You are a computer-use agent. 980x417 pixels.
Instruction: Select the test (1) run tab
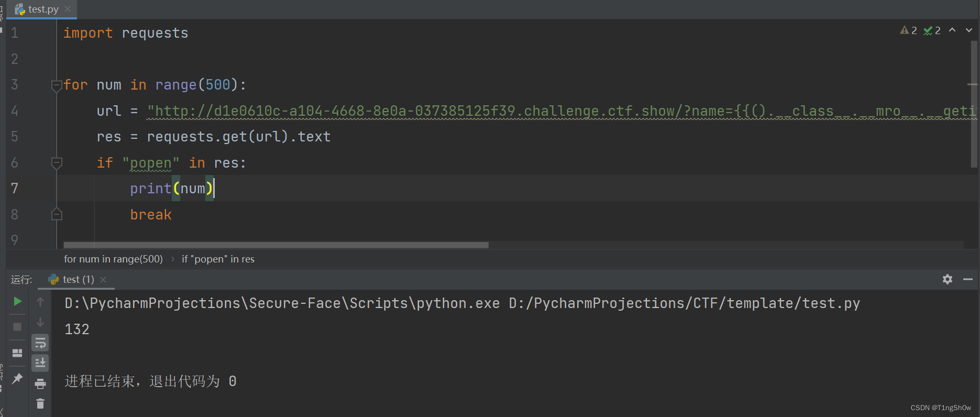coord(78,279)
